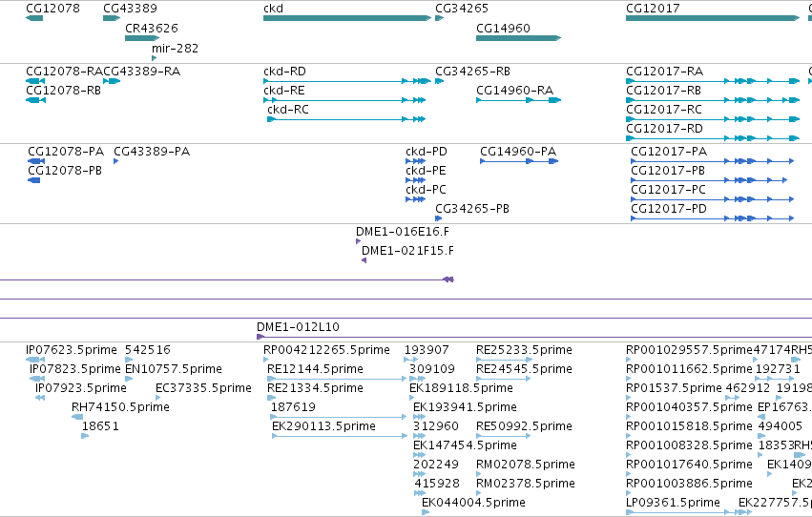The height and width of the screenshot is (517, 812).
Task: Select the 542516 EST marker
Action: pos(129,360)
